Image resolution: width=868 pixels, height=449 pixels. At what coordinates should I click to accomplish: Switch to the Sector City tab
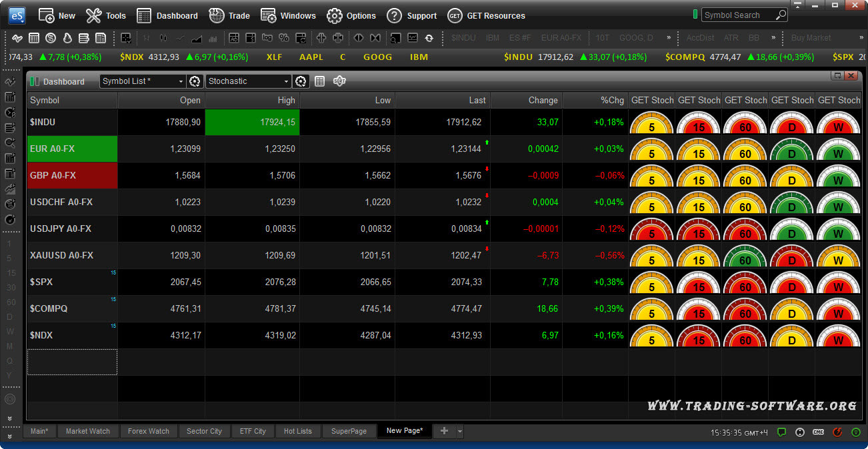(x=204, y=432)
